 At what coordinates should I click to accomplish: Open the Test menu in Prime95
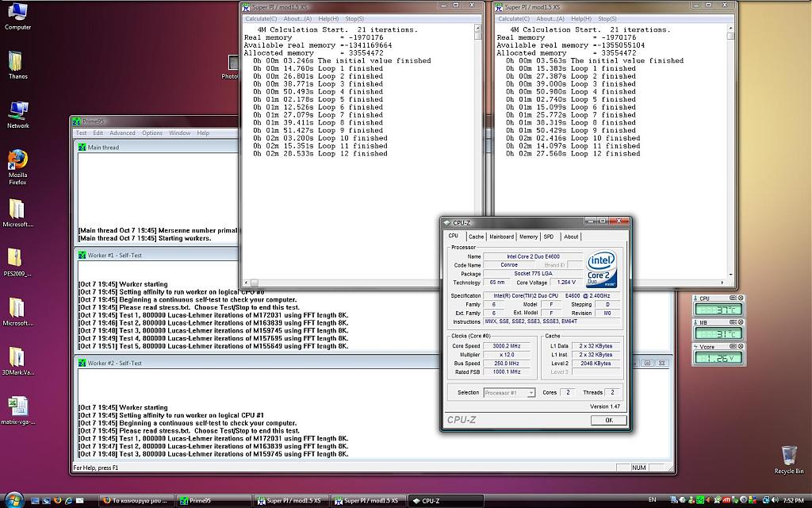(82, 133)
